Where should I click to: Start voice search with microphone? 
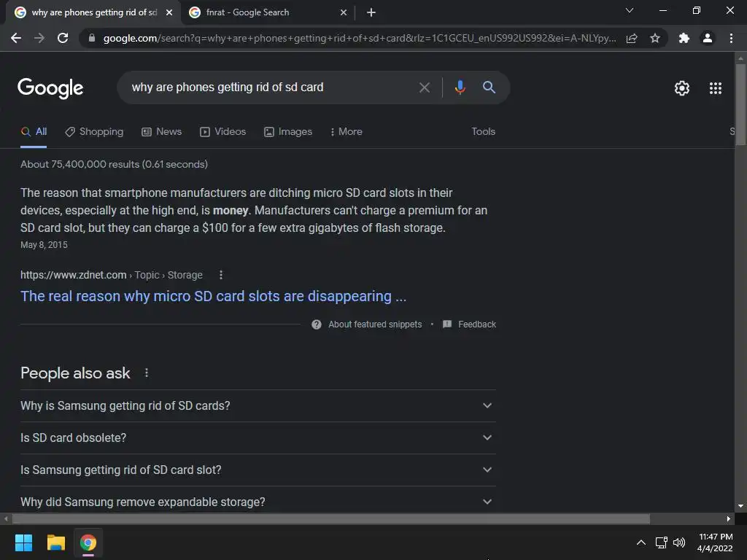(x=460, y=87)
